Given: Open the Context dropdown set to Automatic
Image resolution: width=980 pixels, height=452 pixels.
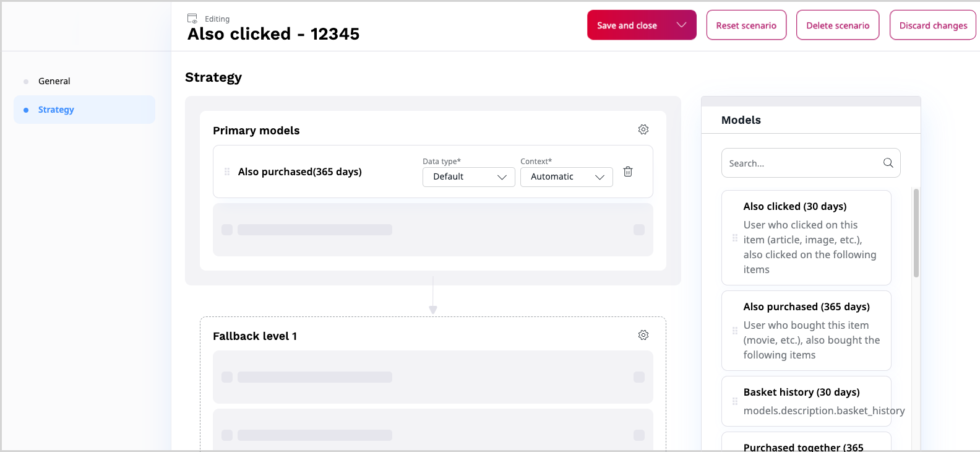Looking at the screenshot, I should pyautogui.click(x=566, y=176).
